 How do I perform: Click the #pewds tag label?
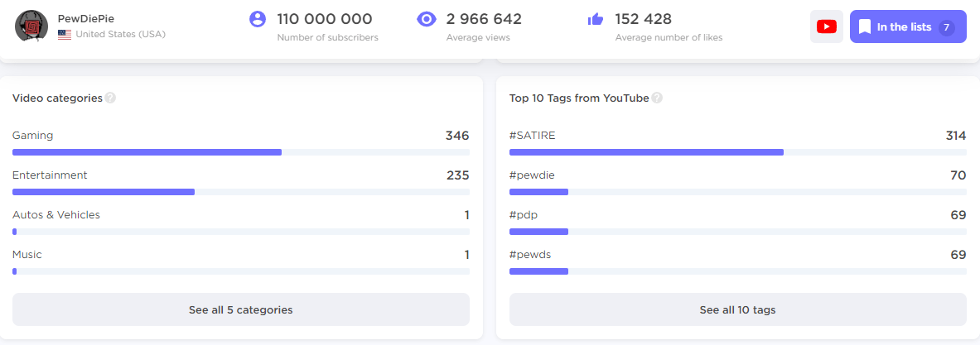coord(530,255)
